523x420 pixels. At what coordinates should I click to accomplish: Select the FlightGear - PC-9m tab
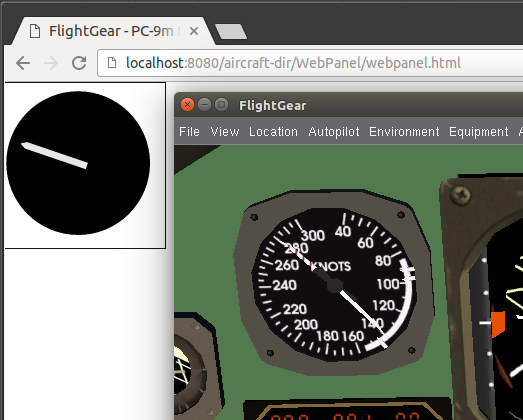tap(112, 31)
